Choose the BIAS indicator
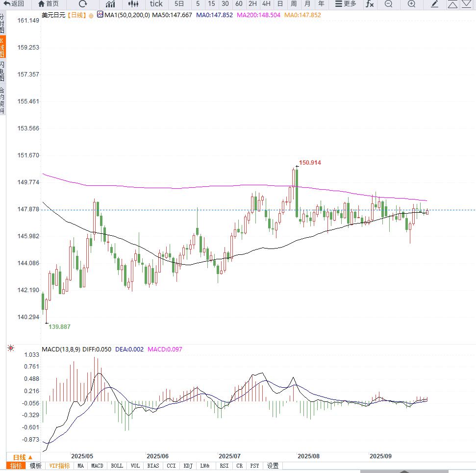 [153, 466]
